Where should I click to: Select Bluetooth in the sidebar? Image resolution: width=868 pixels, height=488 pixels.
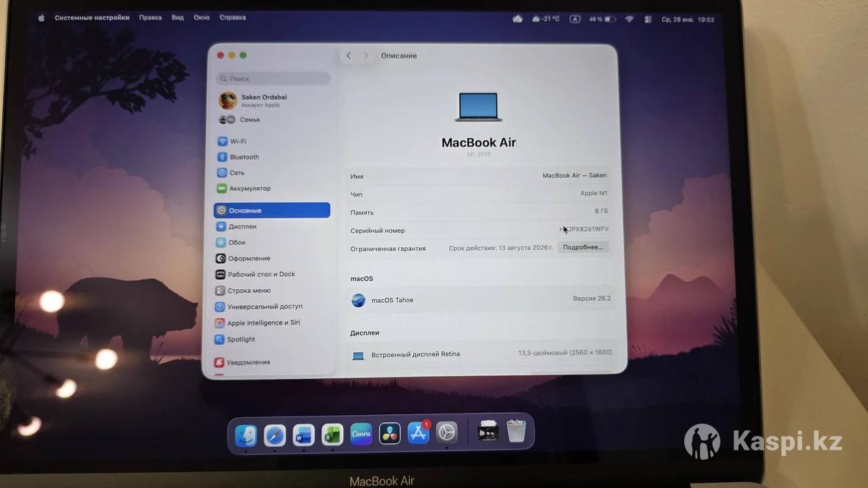(x=244, y=158)
